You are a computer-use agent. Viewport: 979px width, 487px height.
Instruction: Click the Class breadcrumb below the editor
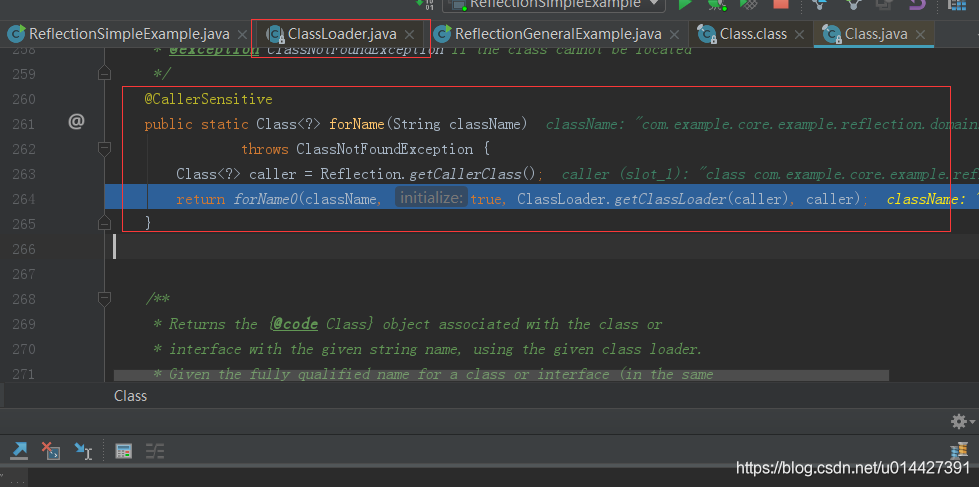[130, 396]
